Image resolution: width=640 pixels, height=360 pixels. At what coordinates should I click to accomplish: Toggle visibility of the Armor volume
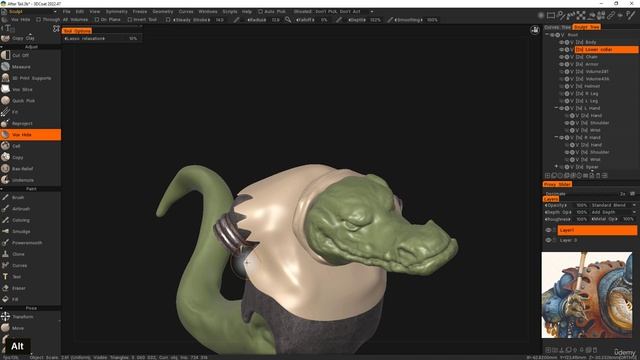click(562, 64)
